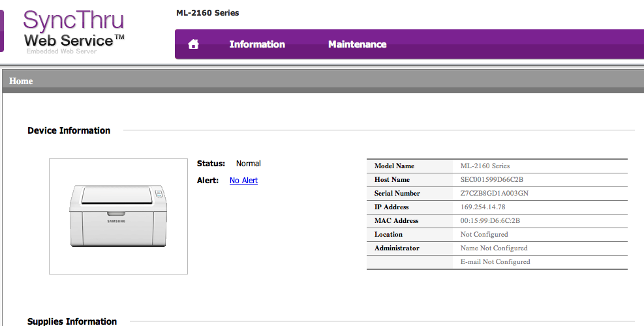Open the Maintenance menu
This screenshot has width=644, height=326.
358,44
